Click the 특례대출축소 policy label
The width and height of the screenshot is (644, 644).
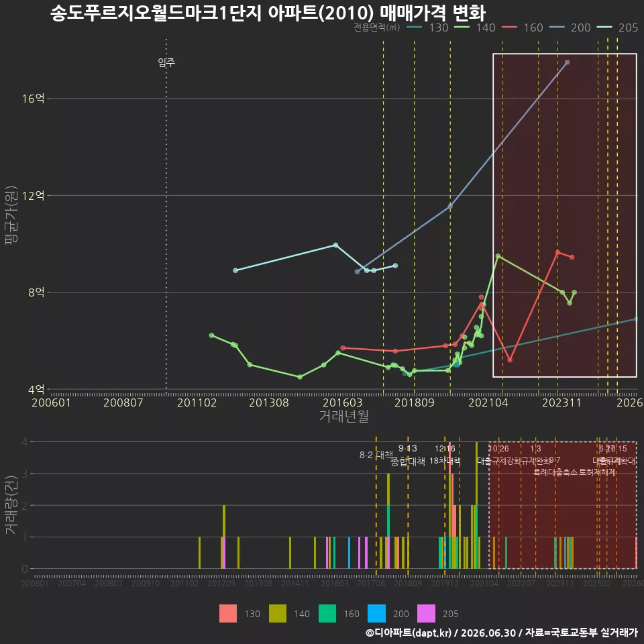click(555, 472)
